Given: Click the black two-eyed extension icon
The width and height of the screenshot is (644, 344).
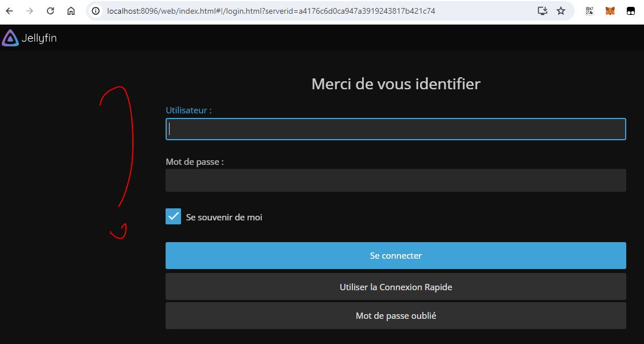Looking at the screenshot, I should (x=631, y=11).
